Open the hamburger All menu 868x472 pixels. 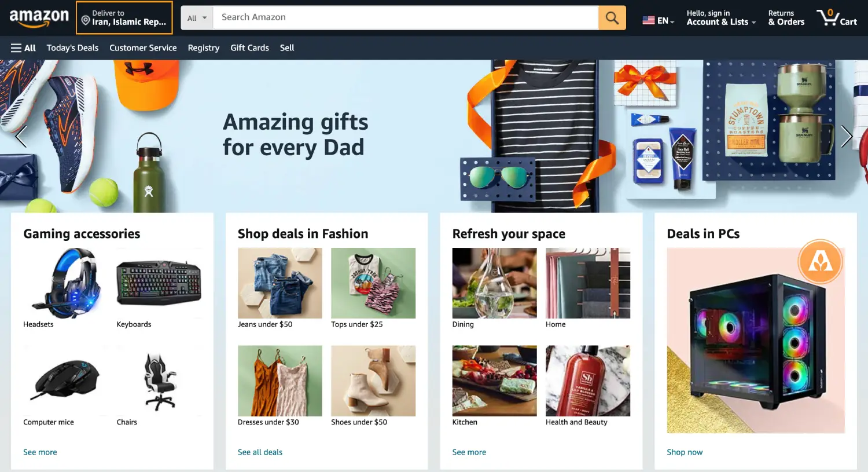23,48
